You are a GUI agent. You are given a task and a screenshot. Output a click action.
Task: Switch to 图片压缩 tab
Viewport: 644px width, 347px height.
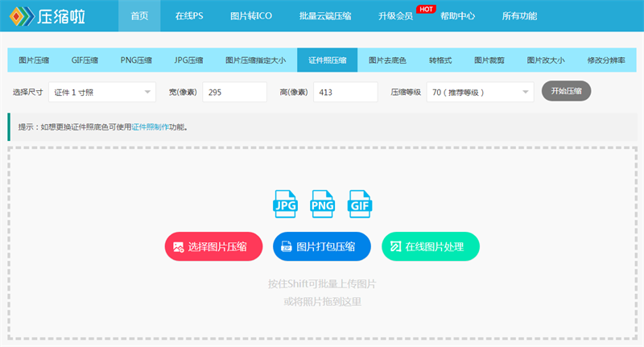click(x=34, y=60)
